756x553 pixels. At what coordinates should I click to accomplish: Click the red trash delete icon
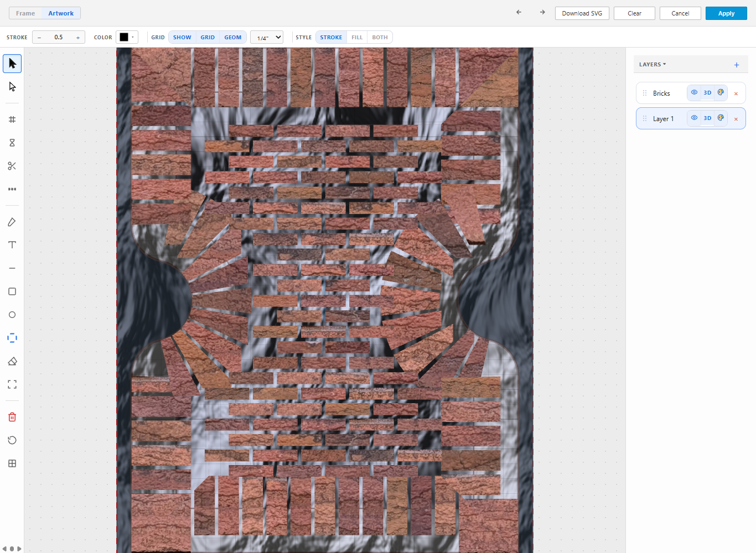point(12,417)
